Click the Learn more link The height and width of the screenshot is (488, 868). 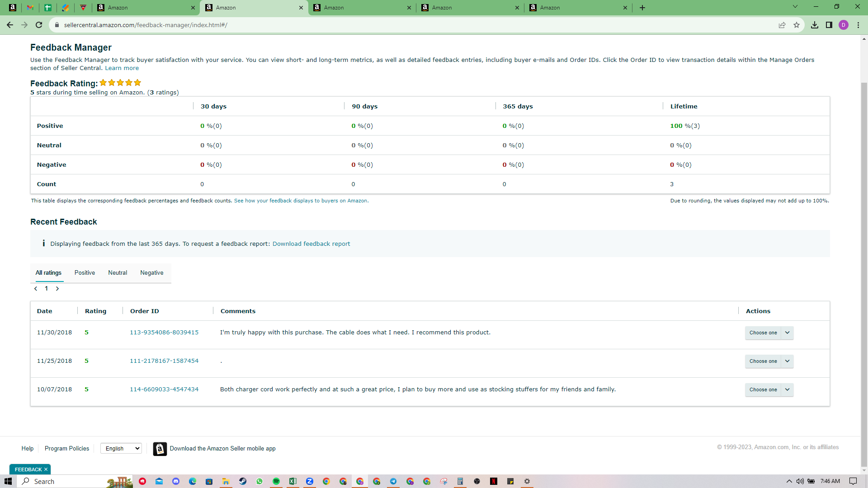[122, 68]
